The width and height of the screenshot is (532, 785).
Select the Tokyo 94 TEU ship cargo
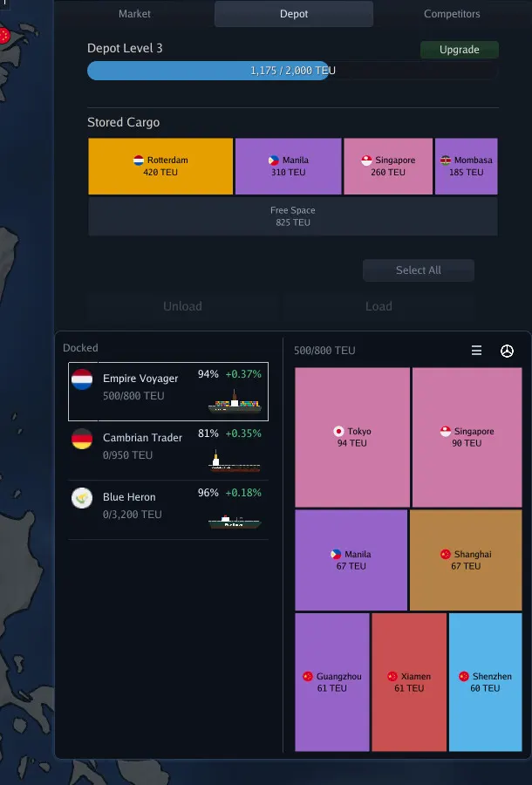pyautogui.click(x=352, y=437)
